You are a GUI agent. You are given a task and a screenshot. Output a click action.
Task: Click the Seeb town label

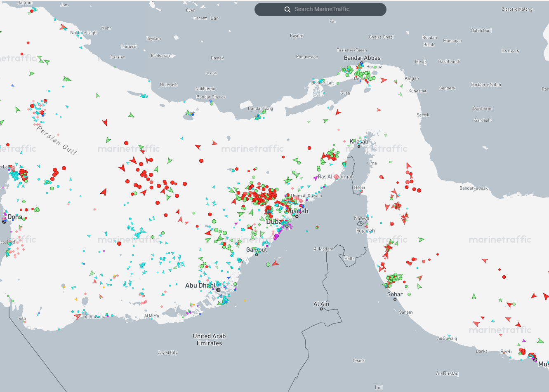tap(506, 352)
